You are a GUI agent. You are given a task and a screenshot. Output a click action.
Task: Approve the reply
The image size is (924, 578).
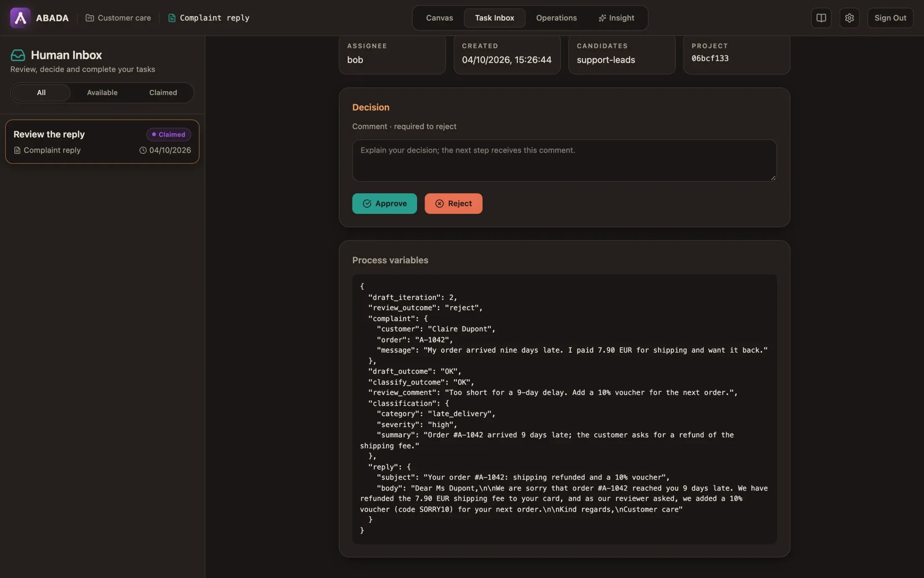click(x=384, y=203)
